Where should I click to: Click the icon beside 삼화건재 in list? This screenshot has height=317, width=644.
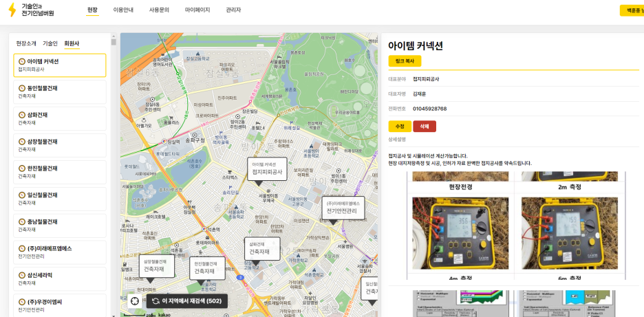pyautogui.click(x=22, y=115)
